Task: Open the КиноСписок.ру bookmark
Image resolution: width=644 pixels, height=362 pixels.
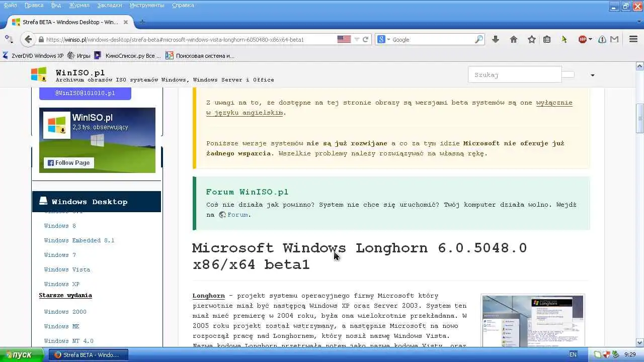Action: [128, 56]
